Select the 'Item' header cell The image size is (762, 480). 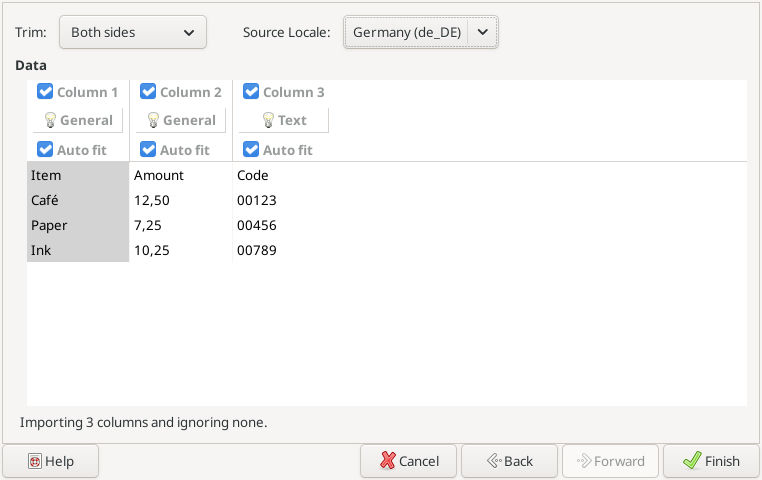point(78,175)
